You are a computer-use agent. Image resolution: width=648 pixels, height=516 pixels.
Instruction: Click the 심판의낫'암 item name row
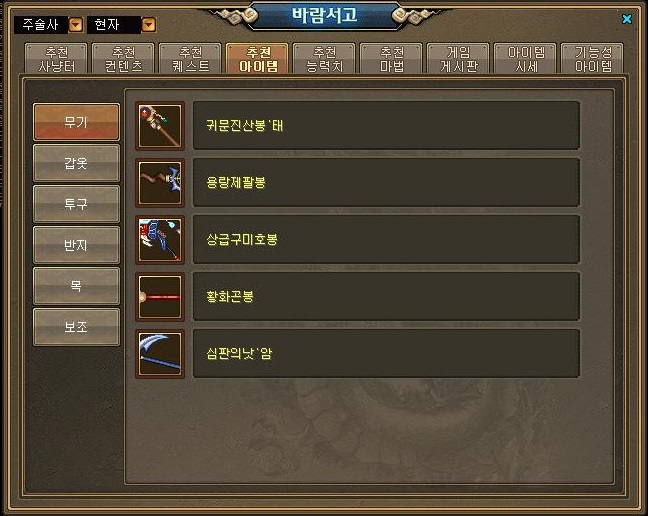coord(386,354)
